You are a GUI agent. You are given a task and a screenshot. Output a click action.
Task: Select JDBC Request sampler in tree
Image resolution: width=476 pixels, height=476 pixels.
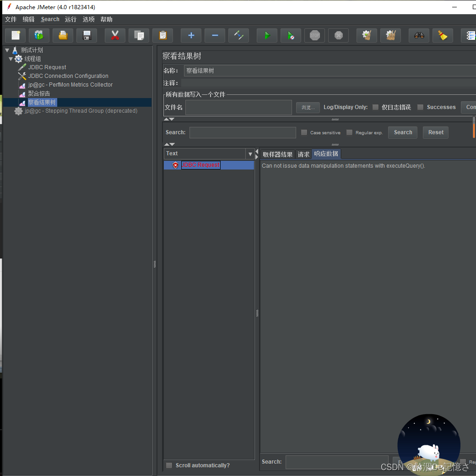click(47, 67)
